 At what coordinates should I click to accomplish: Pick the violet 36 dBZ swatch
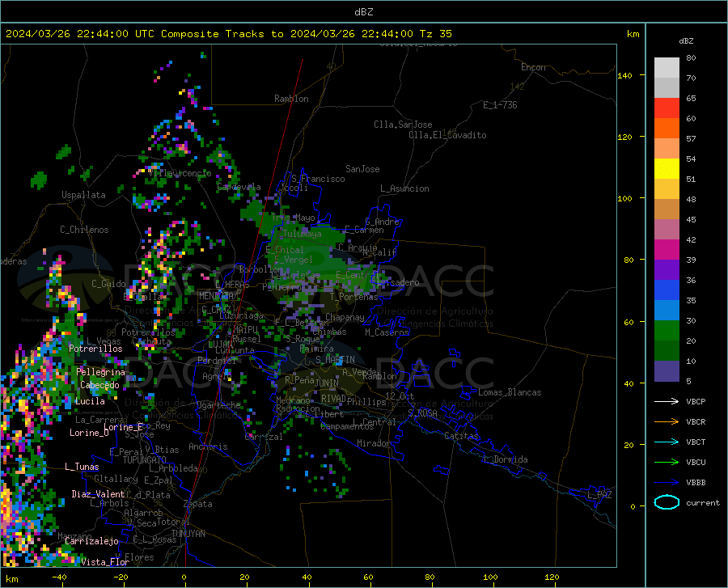point(667,270)
